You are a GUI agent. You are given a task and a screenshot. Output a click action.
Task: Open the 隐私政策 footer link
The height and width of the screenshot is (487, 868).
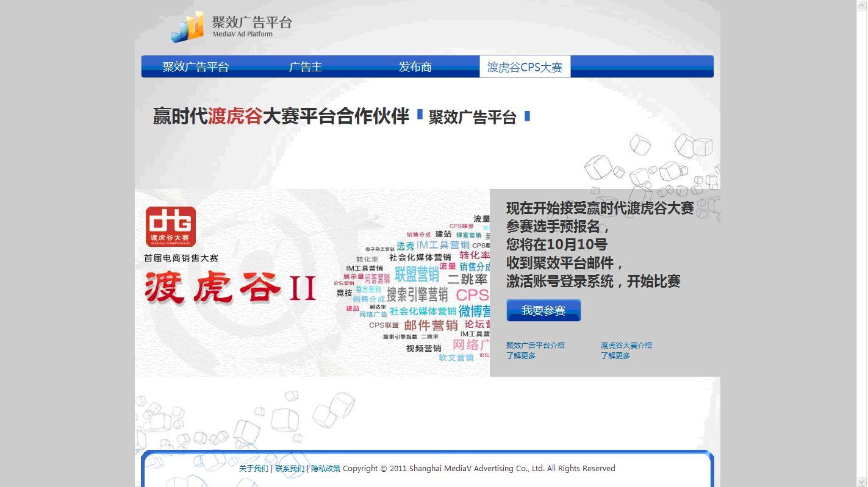pos(326,469)
